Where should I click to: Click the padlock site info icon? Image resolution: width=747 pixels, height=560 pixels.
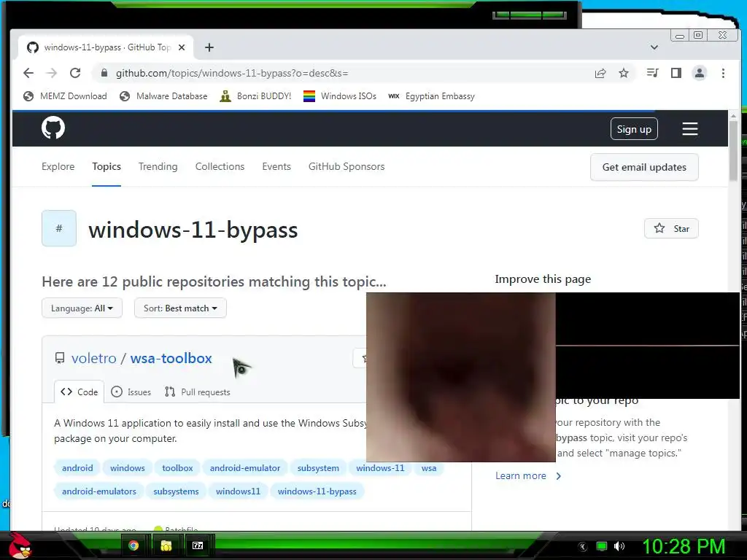(104, 73)
